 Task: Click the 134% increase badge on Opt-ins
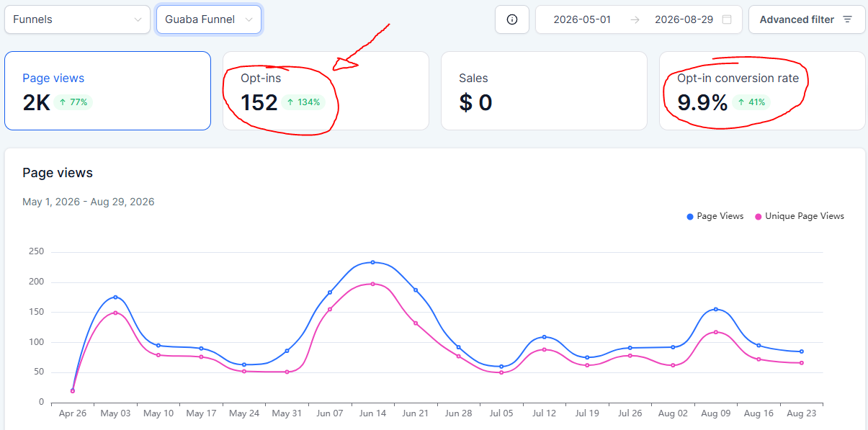(303, 102)
